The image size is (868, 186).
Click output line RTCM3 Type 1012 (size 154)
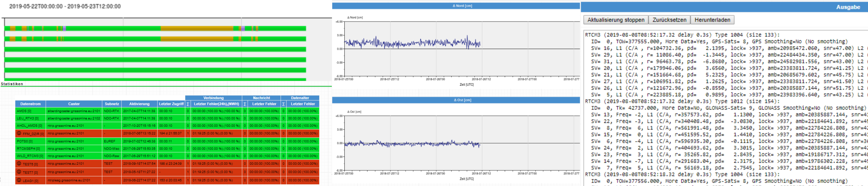(x=682, y=101)
